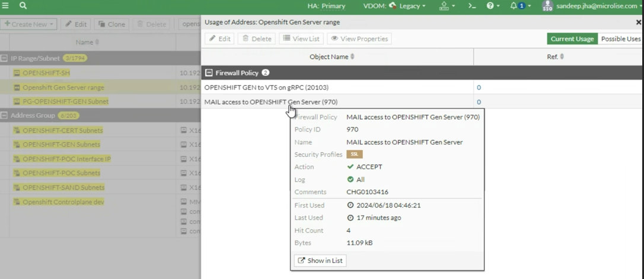This screenshot has width=644, height=279.
Task: Open the hamburger navigation menu
Action: click(5, 6)
